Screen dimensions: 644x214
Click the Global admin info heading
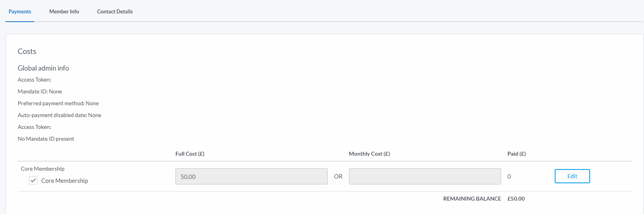click(43, 68)
